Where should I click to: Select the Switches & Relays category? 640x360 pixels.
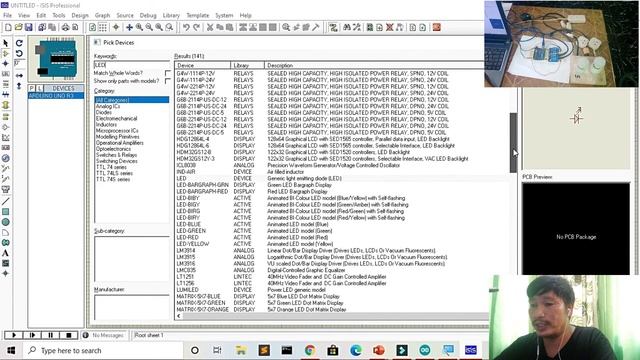[116, 155]
